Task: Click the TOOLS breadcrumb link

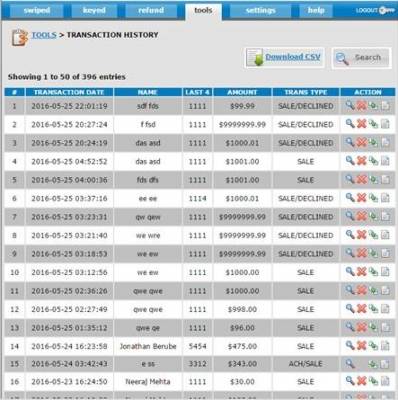Action: (x=44, y=35)
